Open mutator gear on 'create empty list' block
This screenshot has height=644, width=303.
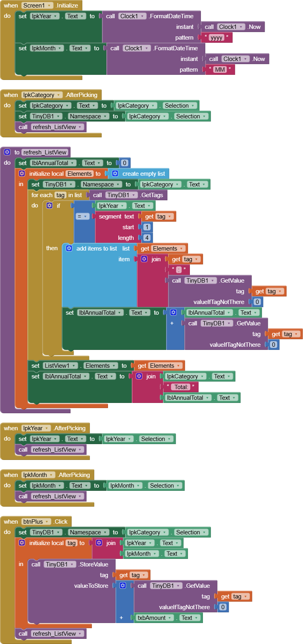(115, 173)
